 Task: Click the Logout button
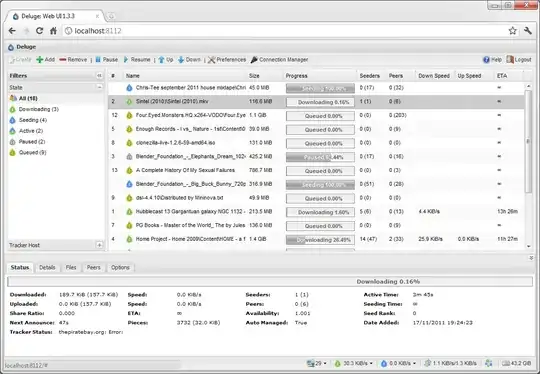(519, 60)
